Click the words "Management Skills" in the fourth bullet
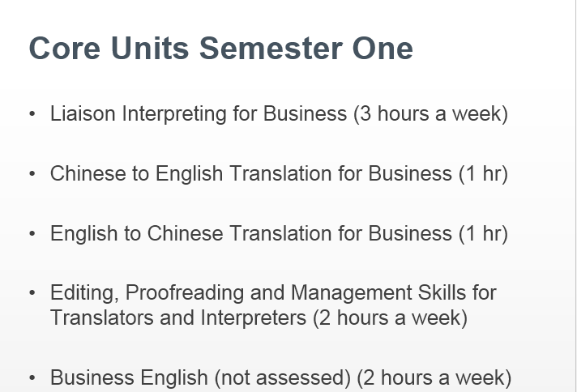 click(371, 292)
